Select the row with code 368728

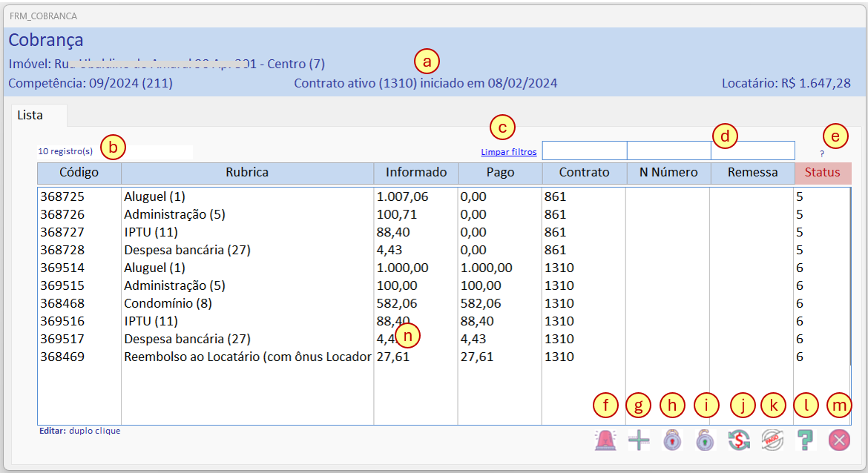click(444, 250)
